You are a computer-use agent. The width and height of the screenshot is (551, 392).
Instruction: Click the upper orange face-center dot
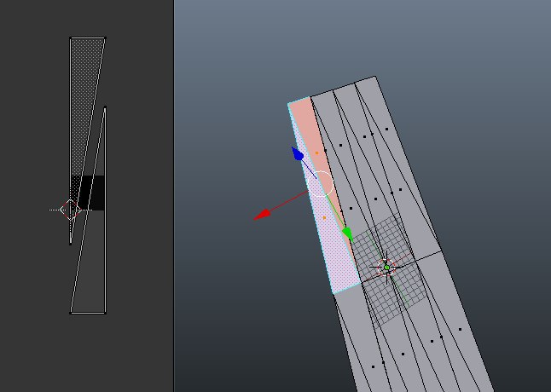click(x=316, y=153)
